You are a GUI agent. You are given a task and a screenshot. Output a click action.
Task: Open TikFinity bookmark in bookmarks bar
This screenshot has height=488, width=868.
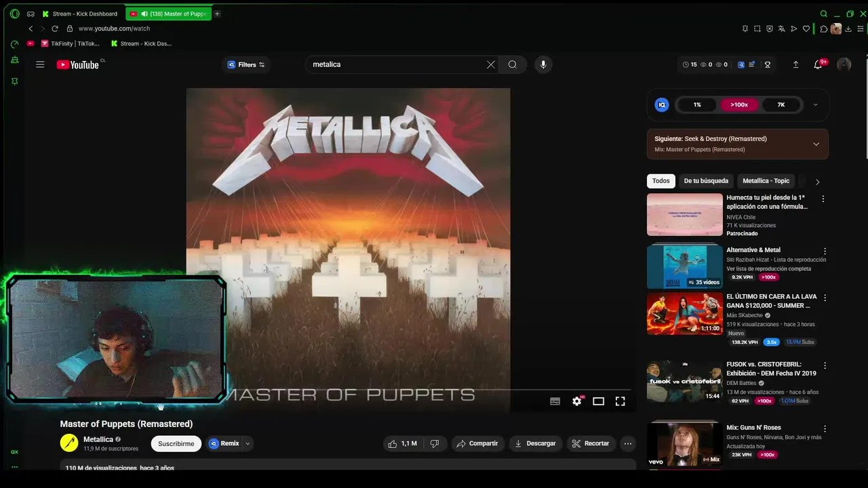[x=70, y=43]
